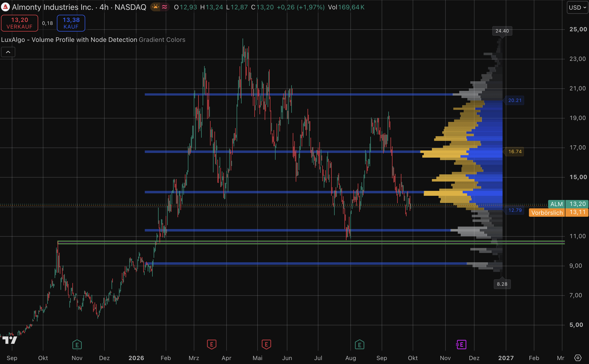Click the 0,18 spread value
589x364 pixels.
(x=48, y=23)
